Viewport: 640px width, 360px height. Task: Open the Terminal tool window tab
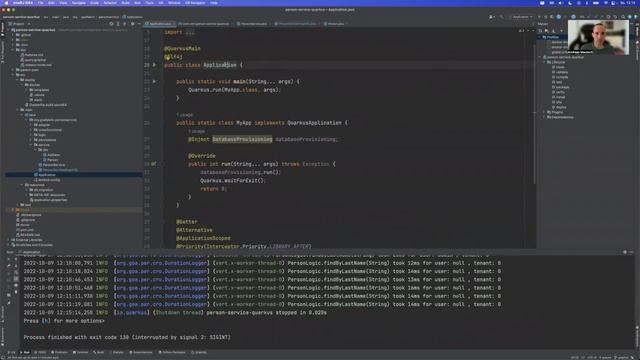tap(80, 352)
